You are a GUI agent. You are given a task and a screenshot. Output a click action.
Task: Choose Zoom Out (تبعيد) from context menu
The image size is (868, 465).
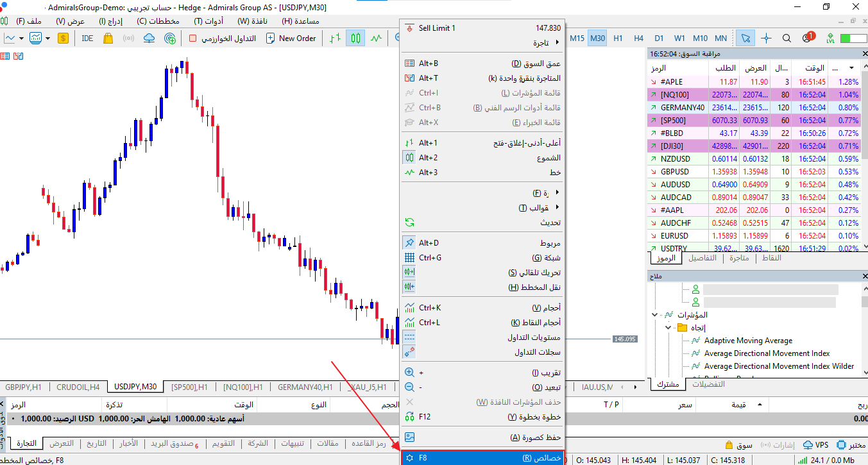click(482, 387)
